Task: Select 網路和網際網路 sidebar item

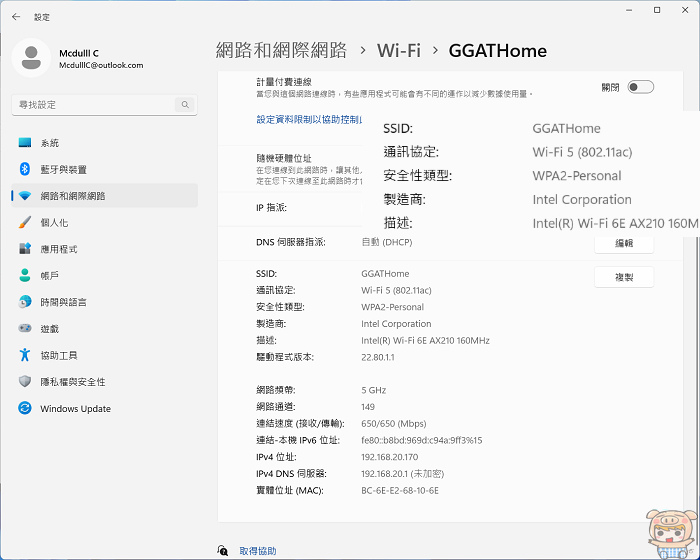Action: [72, 196]
